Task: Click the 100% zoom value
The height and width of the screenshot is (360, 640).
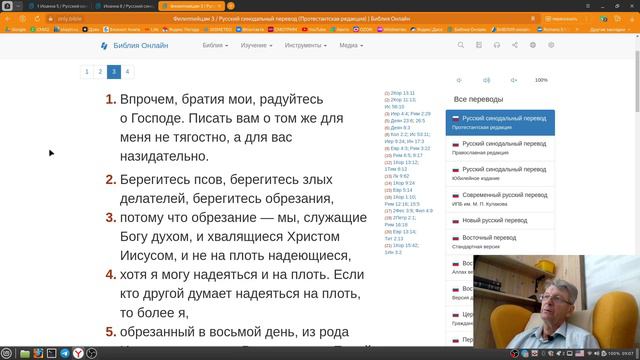Action: pos(541,80)
